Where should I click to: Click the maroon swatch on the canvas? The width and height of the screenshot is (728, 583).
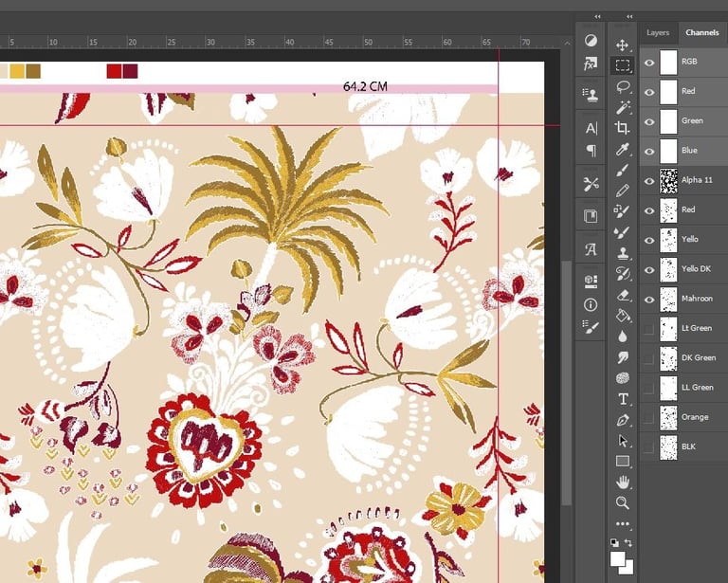pos(131,71)
